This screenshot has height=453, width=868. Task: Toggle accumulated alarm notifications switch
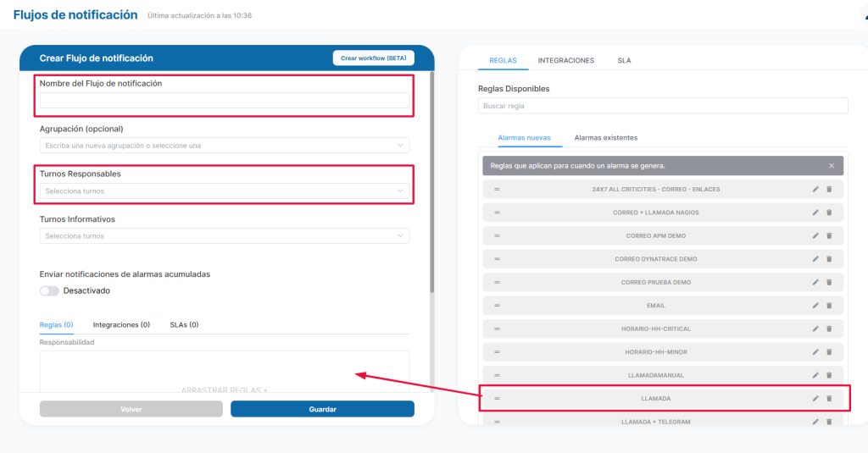(49, 290)
